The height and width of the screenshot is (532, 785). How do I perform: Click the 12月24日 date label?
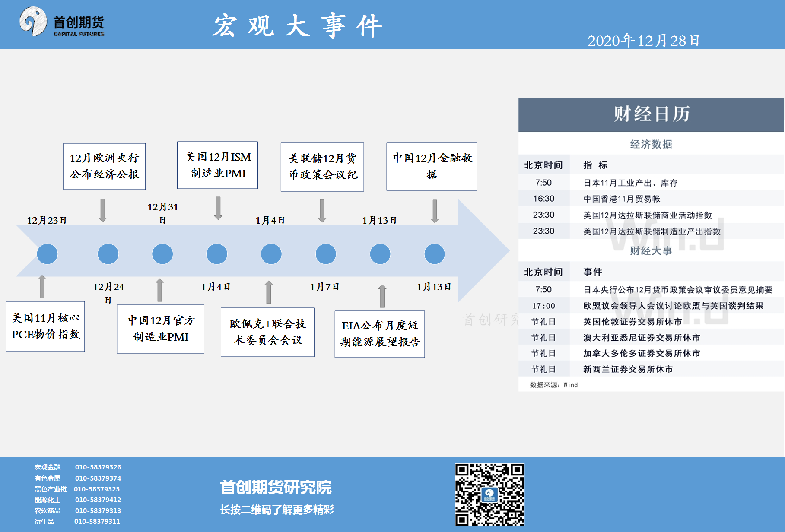pos(108,293)
